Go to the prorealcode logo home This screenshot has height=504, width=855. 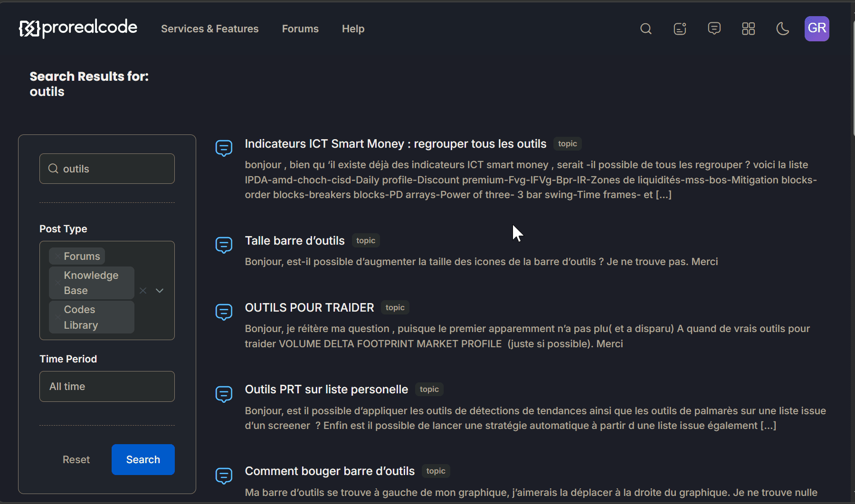click(78, 28)
